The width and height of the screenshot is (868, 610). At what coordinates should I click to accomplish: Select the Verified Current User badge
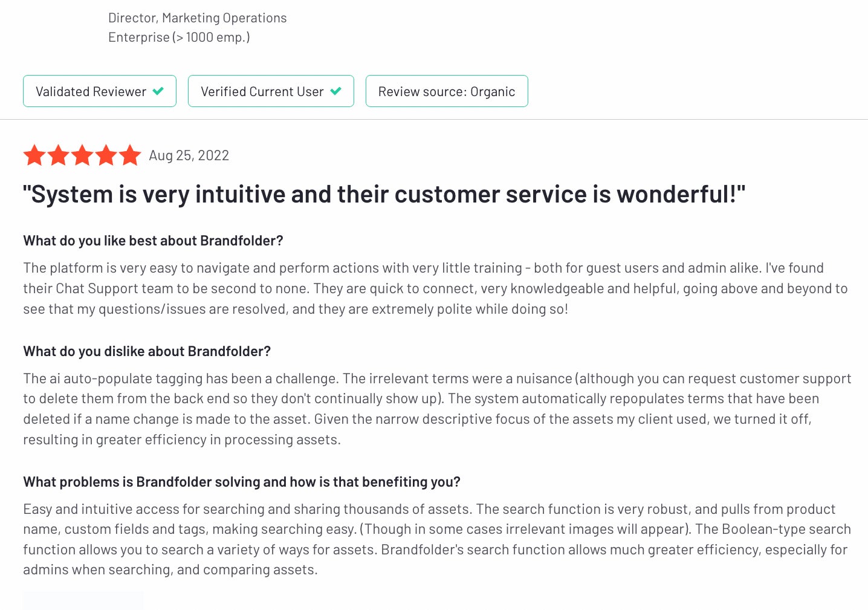point(271,91)
